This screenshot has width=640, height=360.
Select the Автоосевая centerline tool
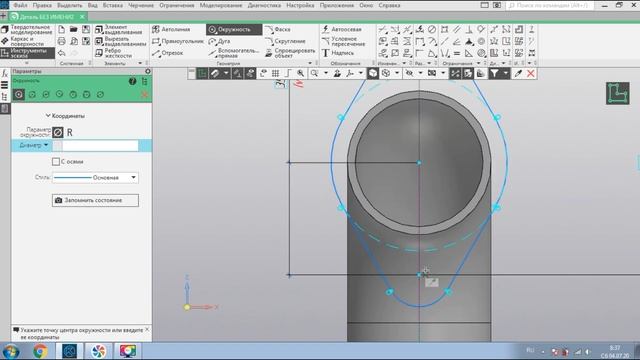(342, 29)
